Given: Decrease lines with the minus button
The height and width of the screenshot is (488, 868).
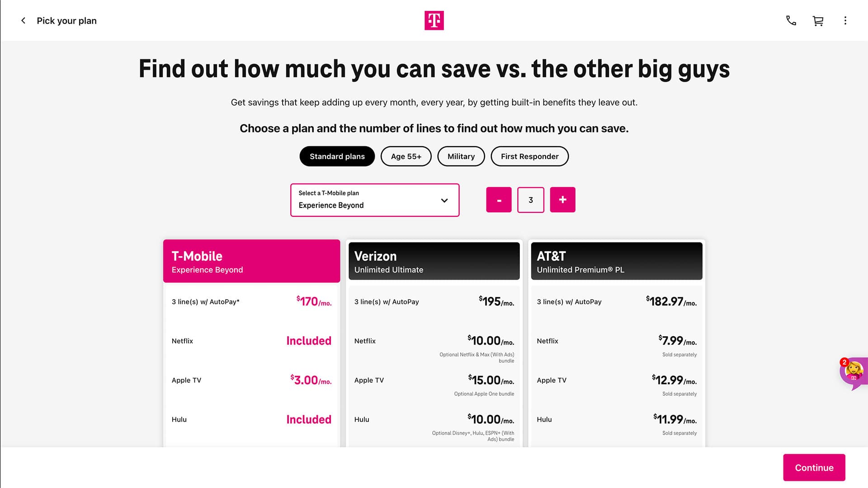Looking at the screenshot, I should tap(499, 199).
